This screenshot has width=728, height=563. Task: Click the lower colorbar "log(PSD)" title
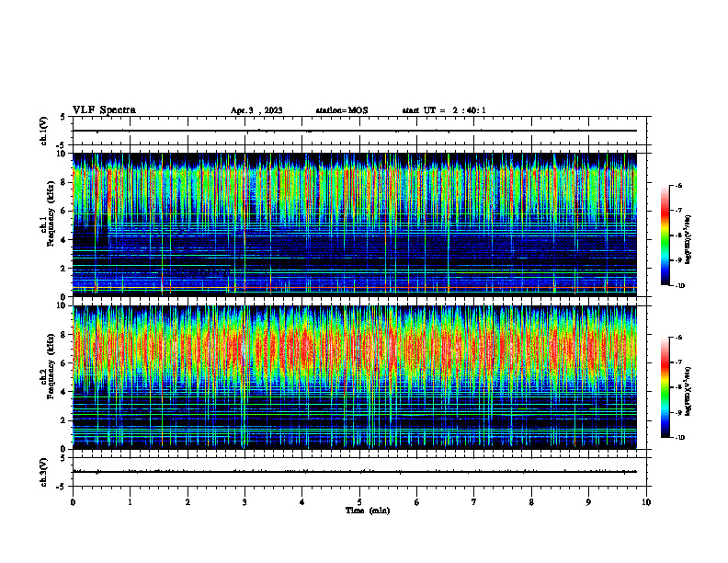tap(688, 391)
